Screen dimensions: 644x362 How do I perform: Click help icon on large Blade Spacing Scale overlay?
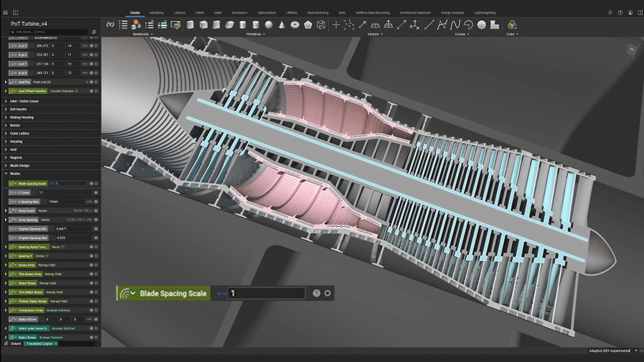[x=316, y=293]
